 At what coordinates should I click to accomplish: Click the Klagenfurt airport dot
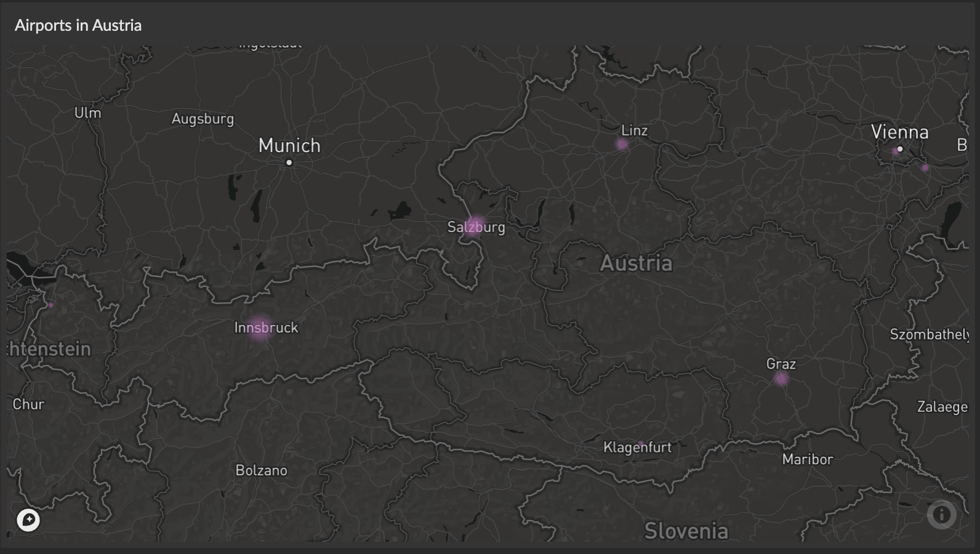641,444
